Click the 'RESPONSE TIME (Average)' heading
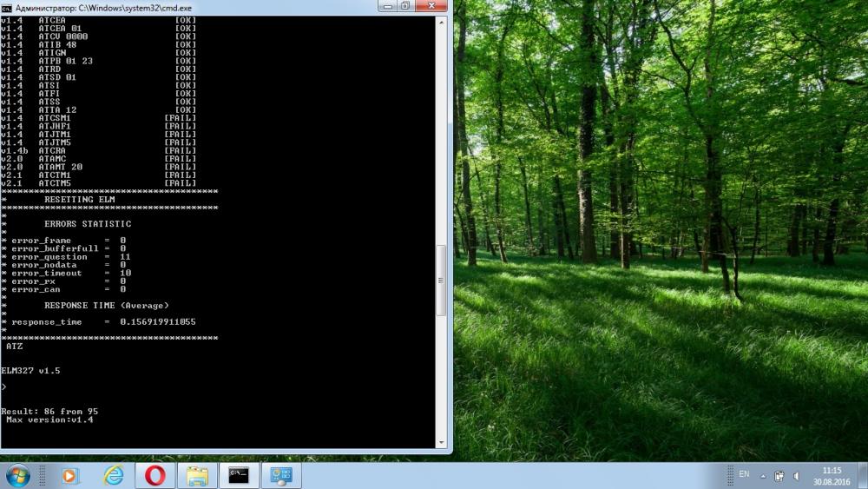Viewport: 868px width, 489px height. click(107, 305)
